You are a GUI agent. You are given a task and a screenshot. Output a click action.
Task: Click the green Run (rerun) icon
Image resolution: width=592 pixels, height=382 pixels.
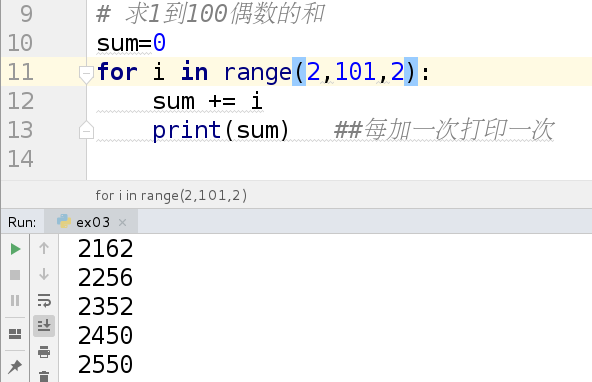pos(15,249)
